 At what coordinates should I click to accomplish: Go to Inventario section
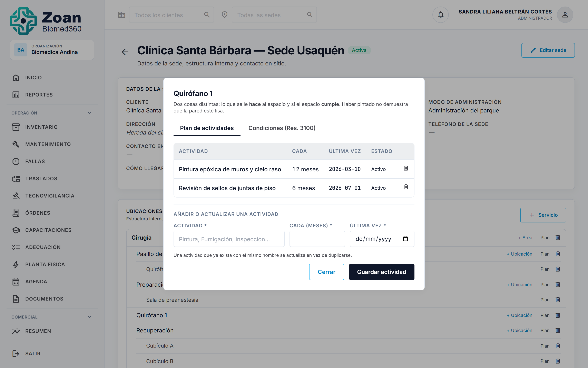52,127
